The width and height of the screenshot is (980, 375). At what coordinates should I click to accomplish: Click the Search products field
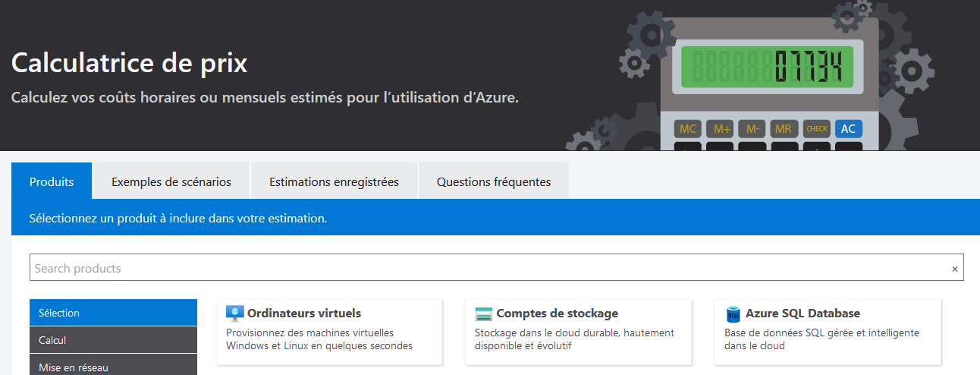497,268
